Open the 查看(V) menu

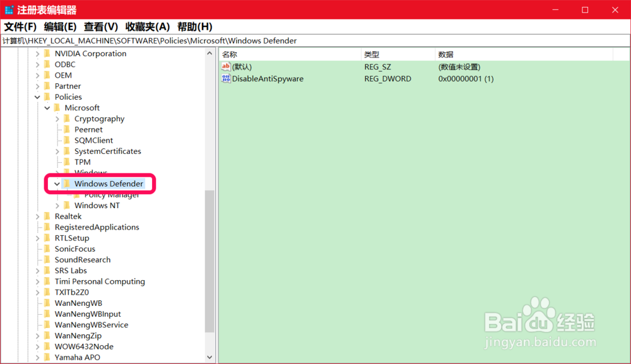[x=98, y=26]
